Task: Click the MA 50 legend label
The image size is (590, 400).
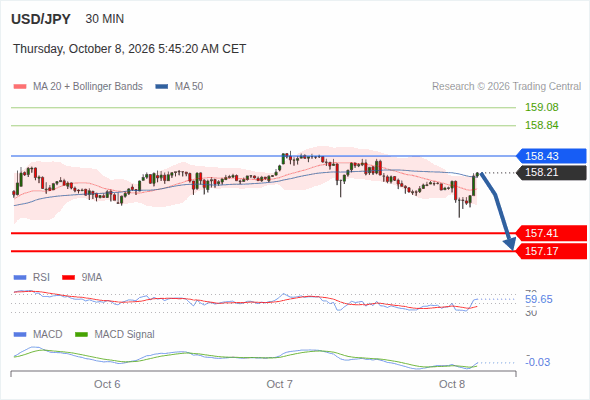Action: click(189, 87)
